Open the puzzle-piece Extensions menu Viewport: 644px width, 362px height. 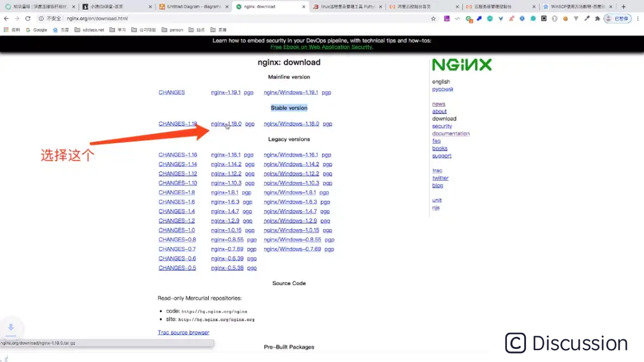tap(597, 18)
